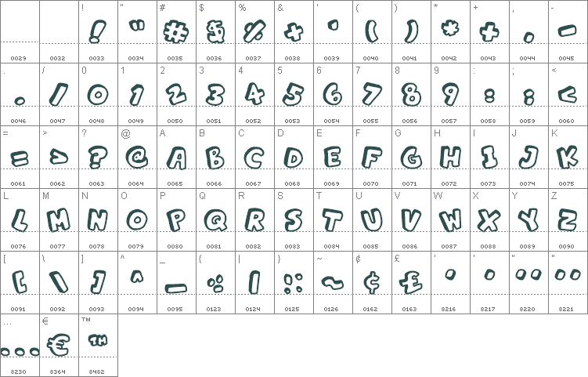Choose the digit 5 glyph 0053
Screen dimensions: 588x377
tap(294, 94)
